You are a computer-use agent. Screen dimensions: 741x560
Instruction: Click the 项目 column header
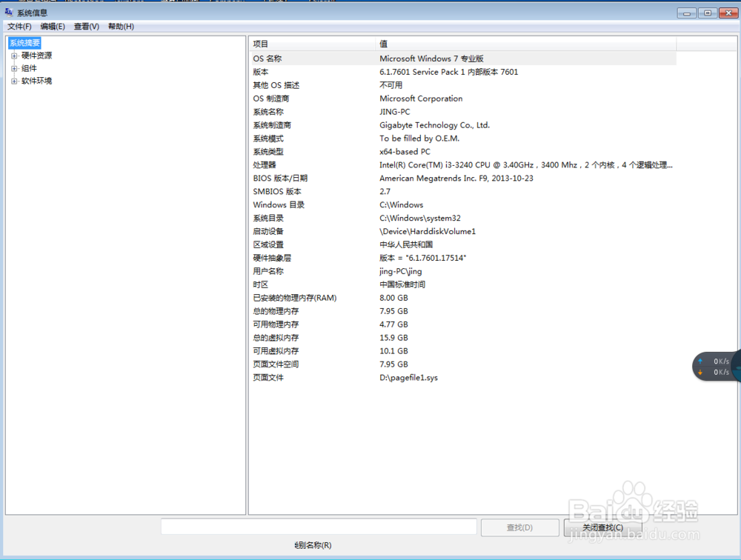(x=312, y=44)
